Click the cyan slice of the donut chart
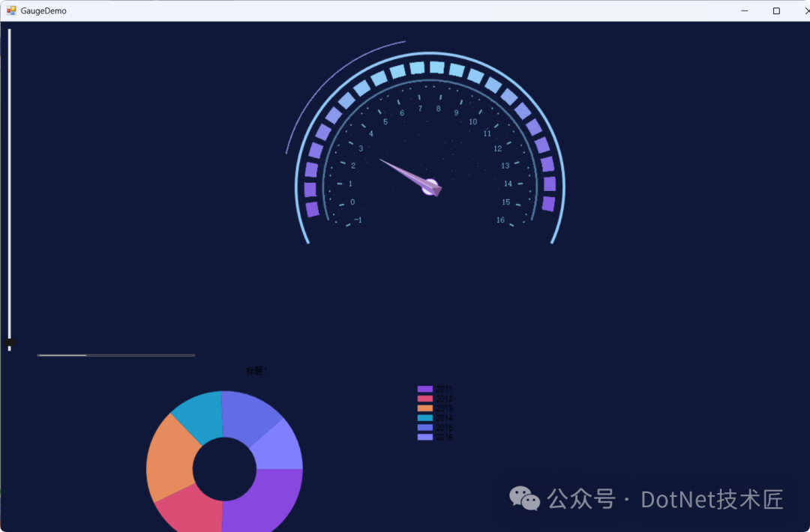 (202, 415)
